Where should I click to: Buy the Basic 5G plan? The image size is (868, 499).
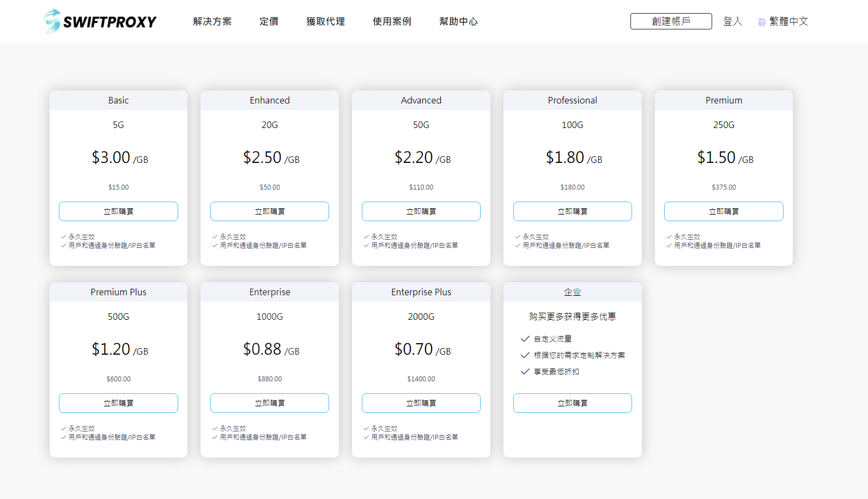coord(118,211)
